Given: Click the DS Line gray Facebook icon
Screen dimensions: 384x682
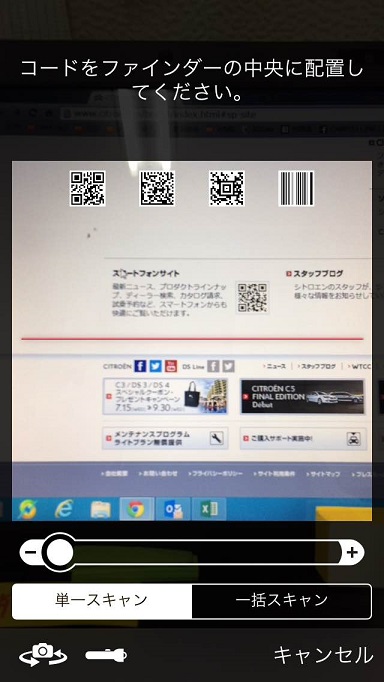Looking at the screenshot, I should (x=213, y=366).
